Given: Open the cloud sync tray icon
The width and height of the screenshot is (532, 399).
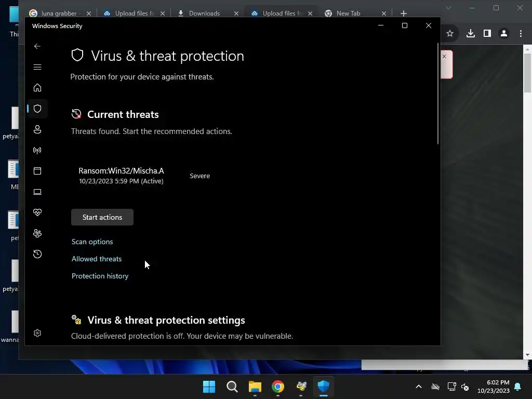Looking at the screenshot, I should pos(435,387).
